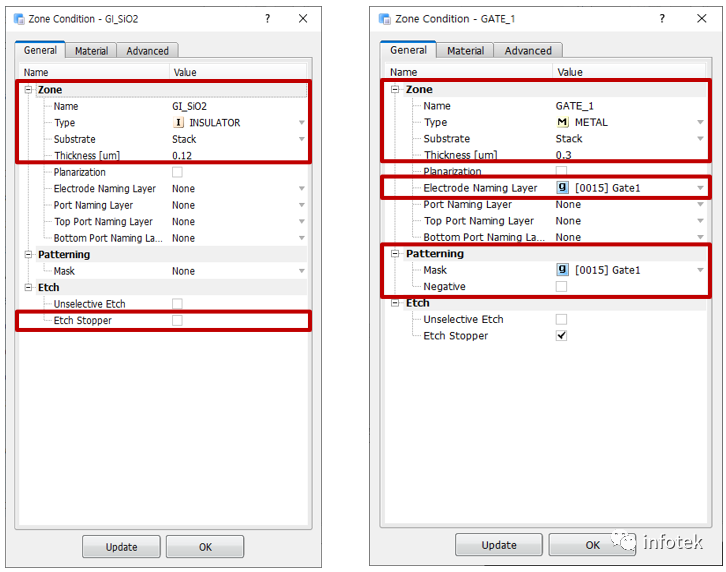This screenshot has width=726, height=572.
Task: Open Bottom Port Naming Layer dropdown in GI_SiO2 dialog
Action: (301, 238)
